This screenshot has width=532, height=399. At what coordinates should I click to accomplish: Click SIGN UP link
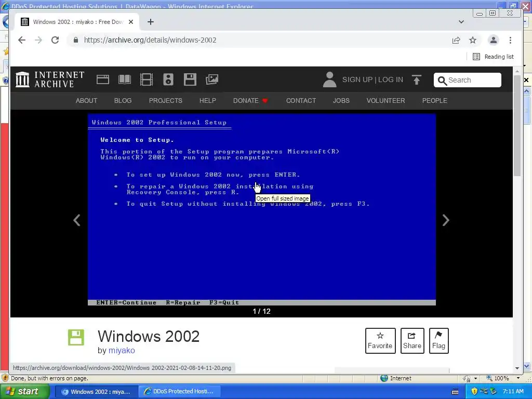coord(357,79)
